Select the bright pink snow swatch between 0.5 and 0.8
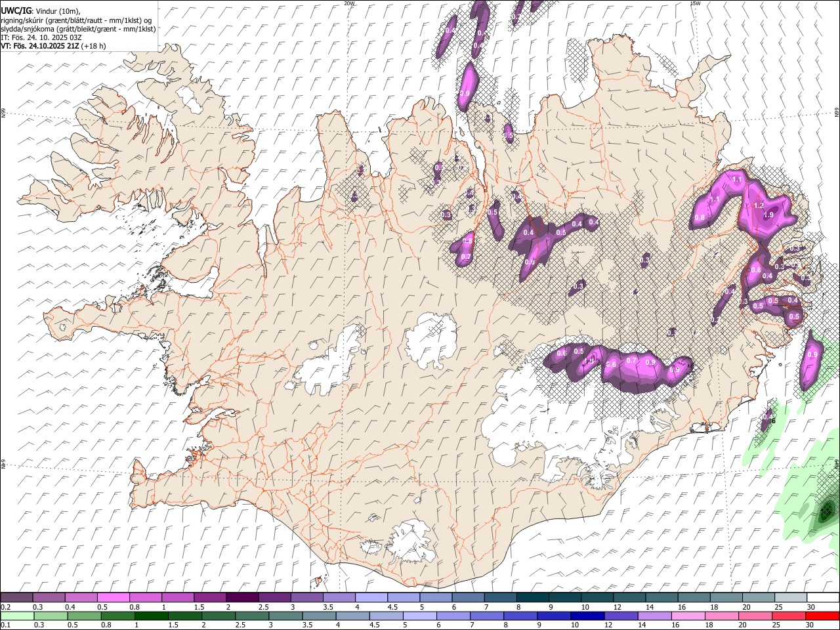Image resolution: width=840 pixels, height=630 pixels. [113, 598]
